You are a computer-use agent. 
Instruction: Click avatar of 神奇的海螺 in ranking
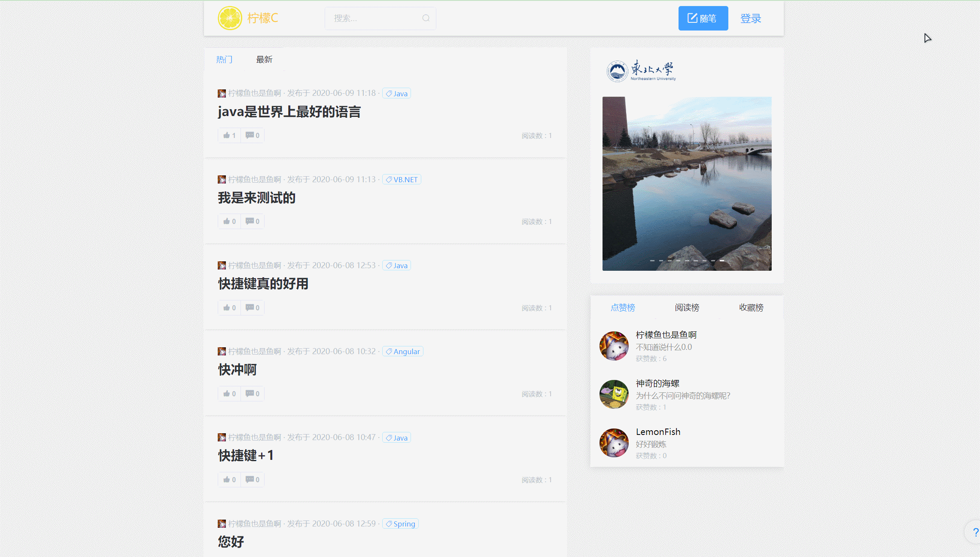(x=614, y=394)
